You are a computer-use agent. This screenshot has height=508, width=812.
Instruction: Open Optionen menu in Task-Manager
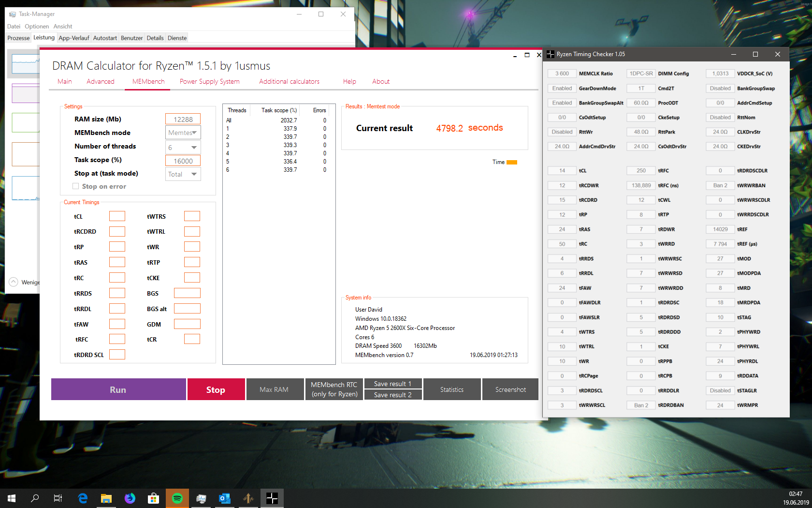tap(37, 26)
